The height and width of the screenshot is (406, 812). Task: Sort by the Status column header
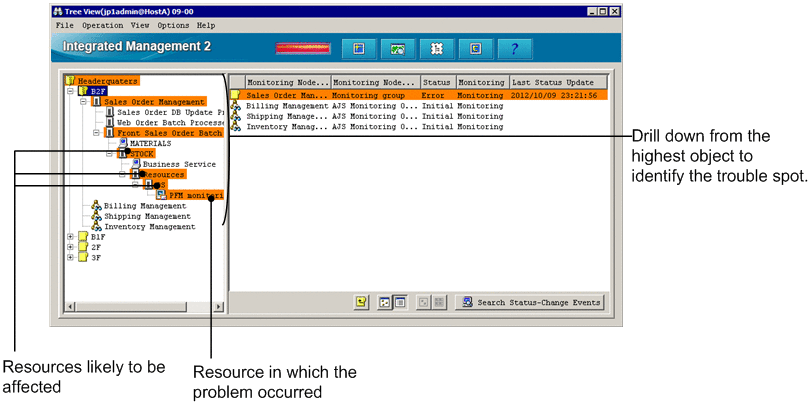(x=438, y=82)
